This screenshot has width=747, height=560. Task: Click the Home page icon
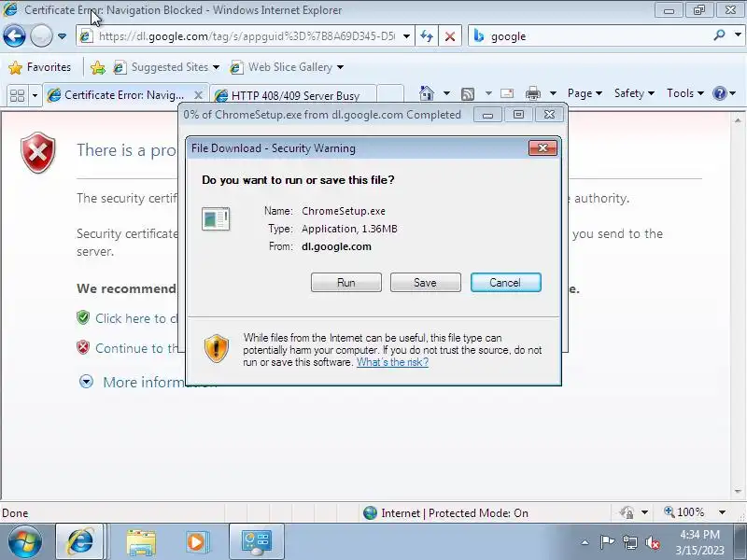coord(427,93)
